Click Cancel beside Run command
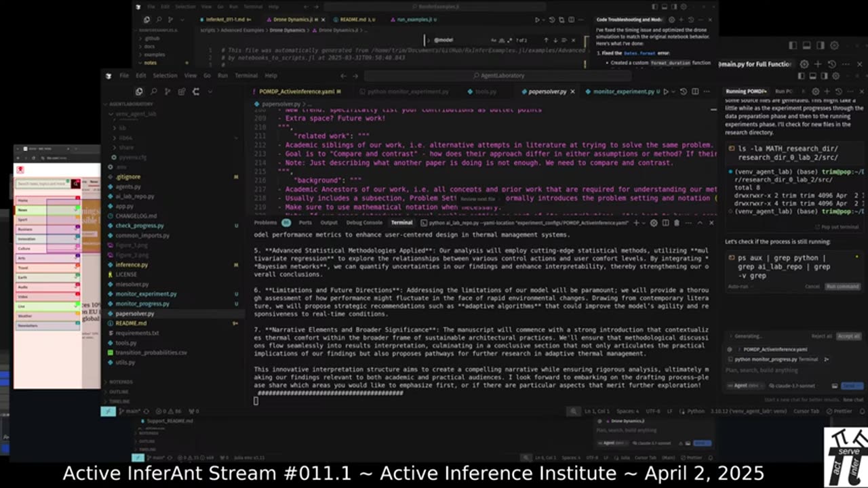The width and height of the screenshot is (868, 488). coord(812,286)
